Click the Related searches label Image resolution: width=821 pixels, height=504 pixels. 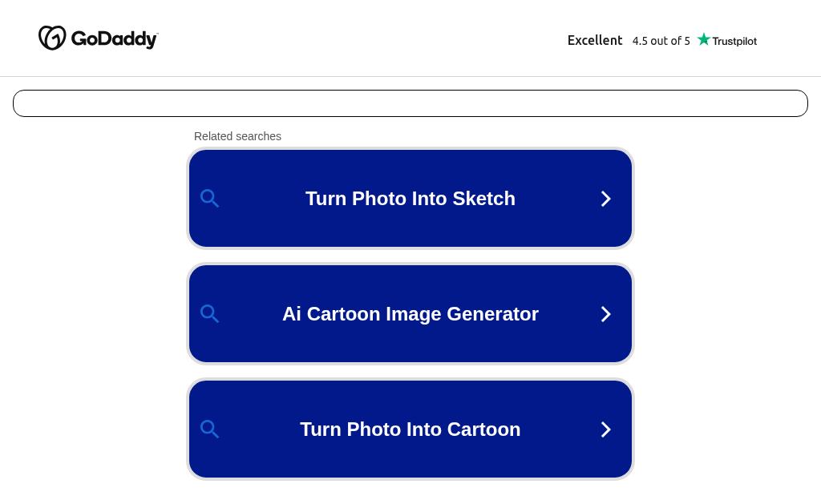click(237, 136)
